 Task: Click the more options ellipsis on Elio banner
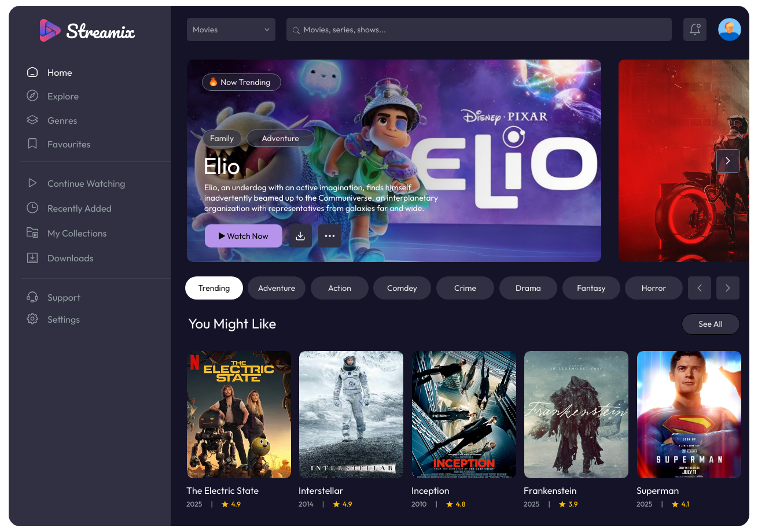click(329, 236)
